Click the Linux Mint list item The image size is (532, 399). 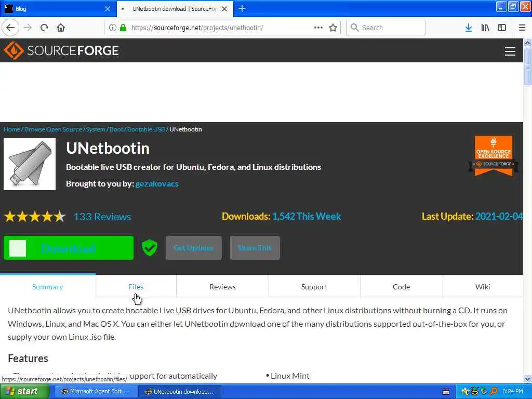tap(290, 376)
